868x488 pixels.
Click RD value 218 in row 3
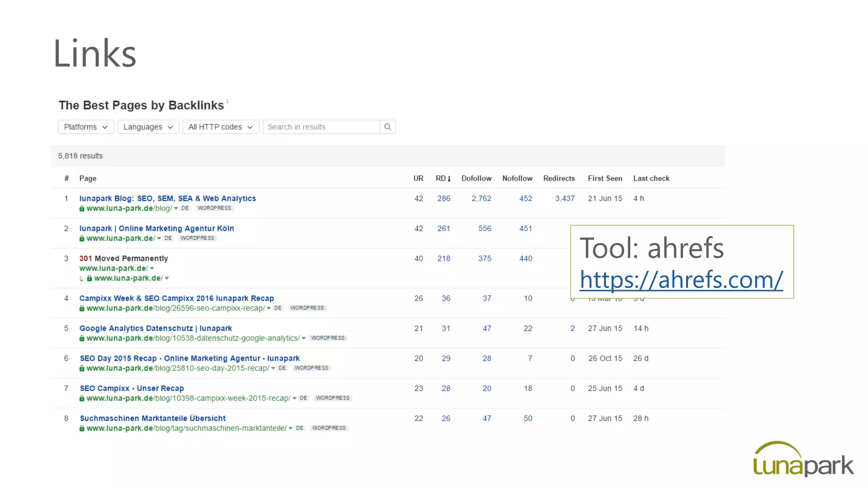click(x=444, y=258)
